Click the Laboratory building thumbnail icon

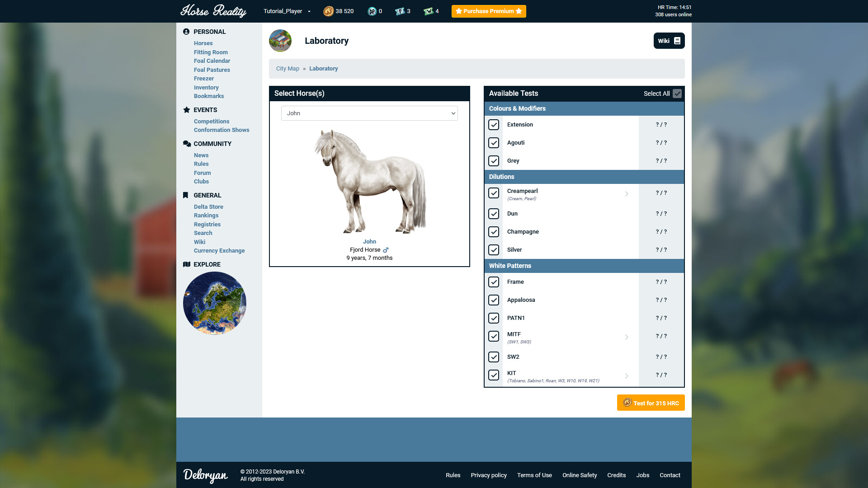point(280,41)
